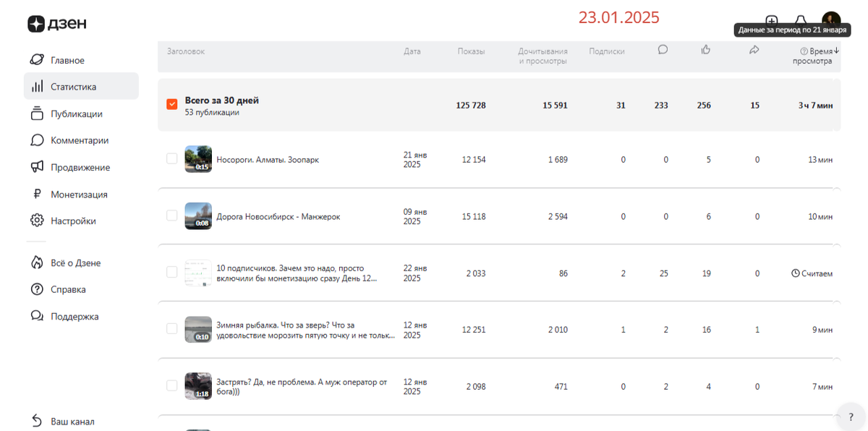Click the likes thumbs-up column icon
The width and height of the screenshot is (868, 431).
click(x=706, y=49)
